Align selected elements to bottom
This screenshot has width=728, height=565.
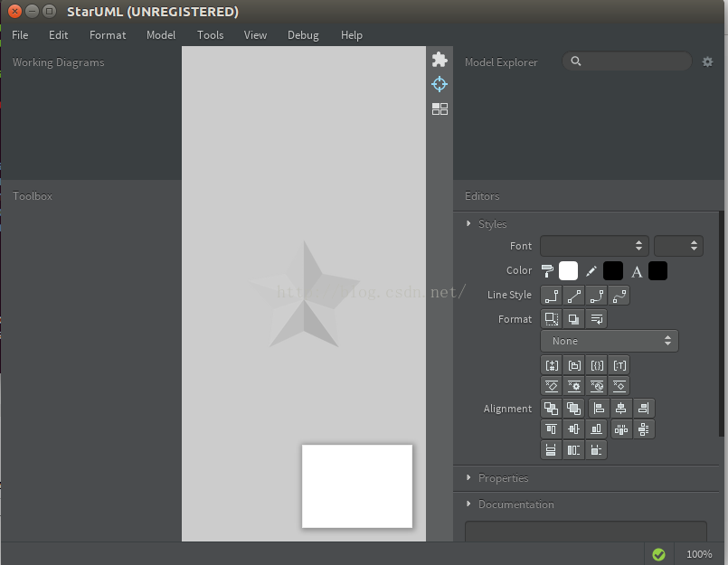point(596,429)
